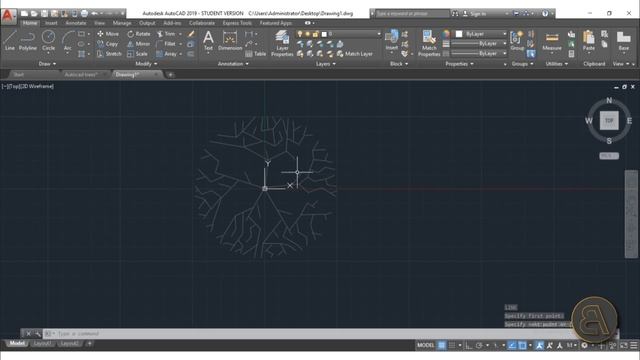Click the Array tool
Image resolution: width=640 pixels, height=360 pixels.
pyautogui.click(x=167, y=53)
